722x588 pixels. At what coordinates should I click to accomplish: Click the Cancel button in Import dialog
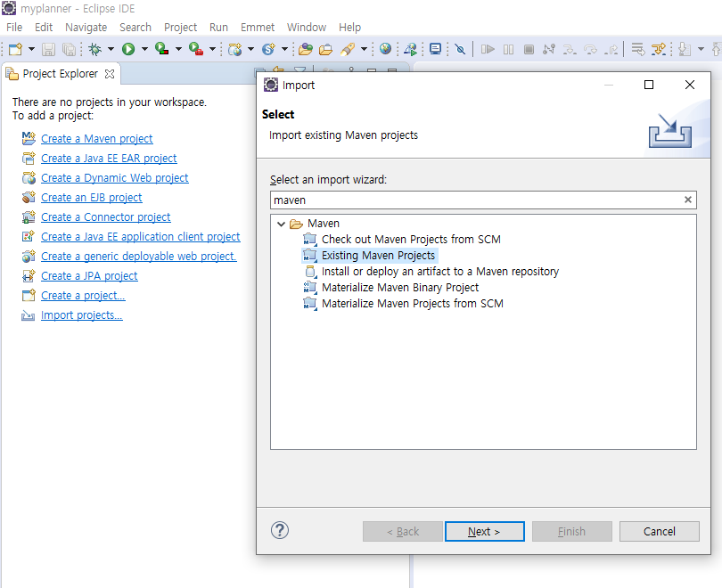coord(659,531)
